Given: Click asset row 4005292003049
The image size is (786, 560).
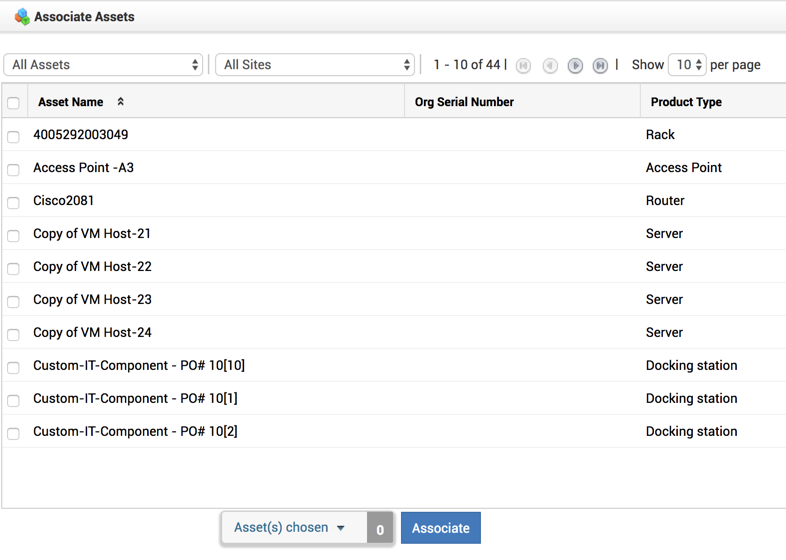Looking at the screenshot, I should (x=81, y=135).
